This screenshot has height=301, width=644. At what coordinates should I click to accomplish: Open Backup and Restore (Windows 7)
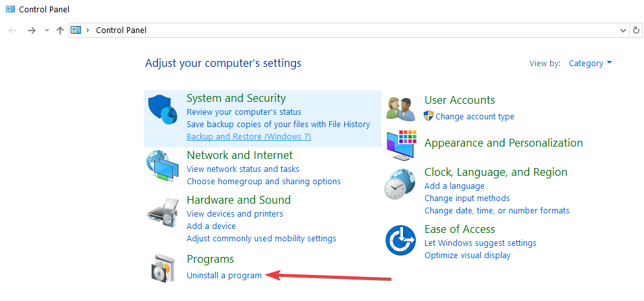tap(249, 137)
